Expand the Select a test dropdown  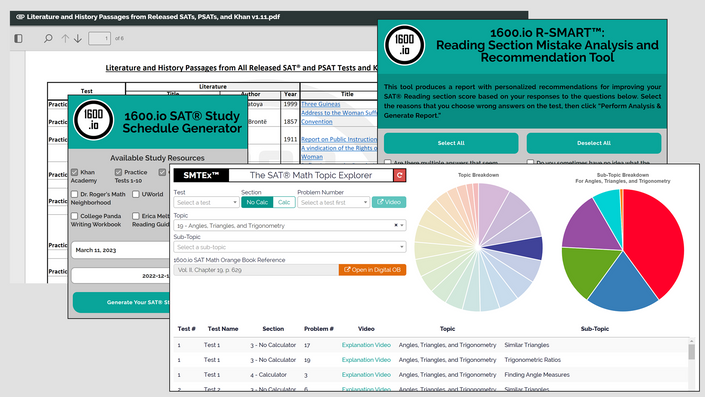pyautogui.click(x=206, y=202)
